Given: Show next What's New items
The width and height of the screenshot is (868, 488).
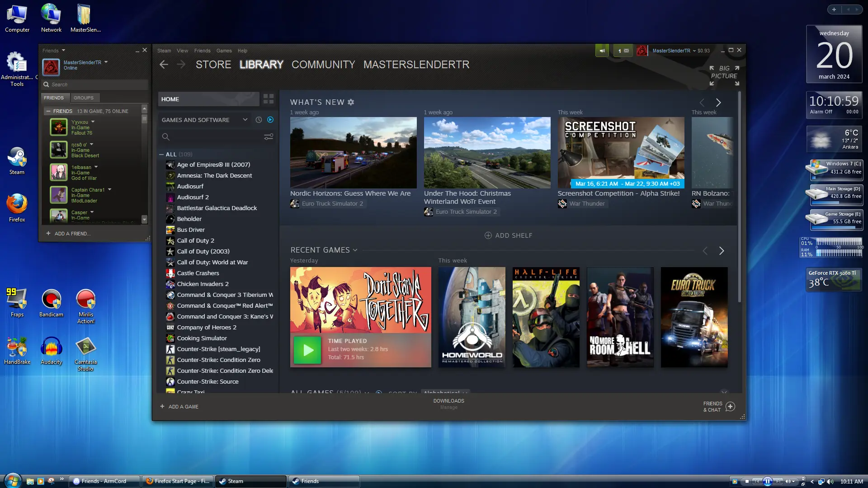Looking at the screenshot, I should click(x=718, y=103).
